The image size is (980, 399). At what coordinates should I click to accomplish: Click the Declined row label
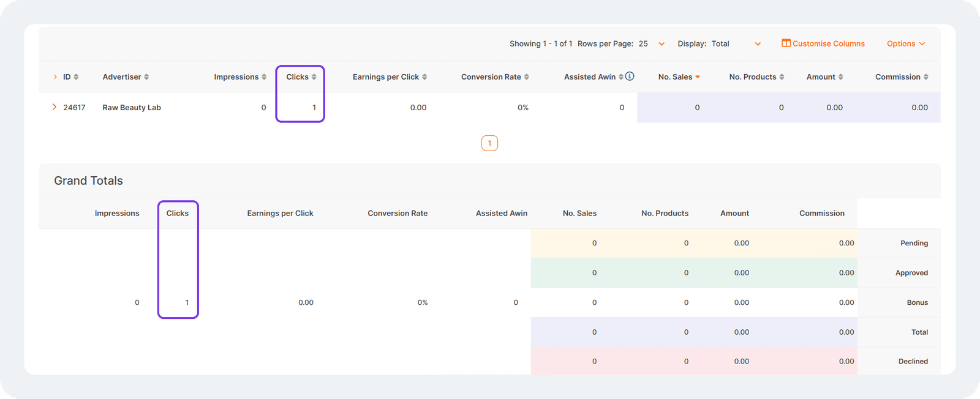(x=913, y=362)
